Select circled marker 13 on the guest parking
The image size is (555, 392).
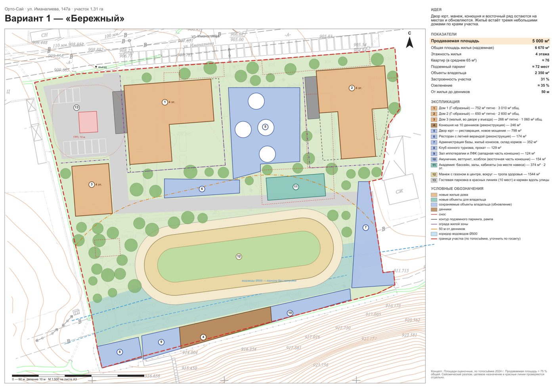tap(77, 107)
